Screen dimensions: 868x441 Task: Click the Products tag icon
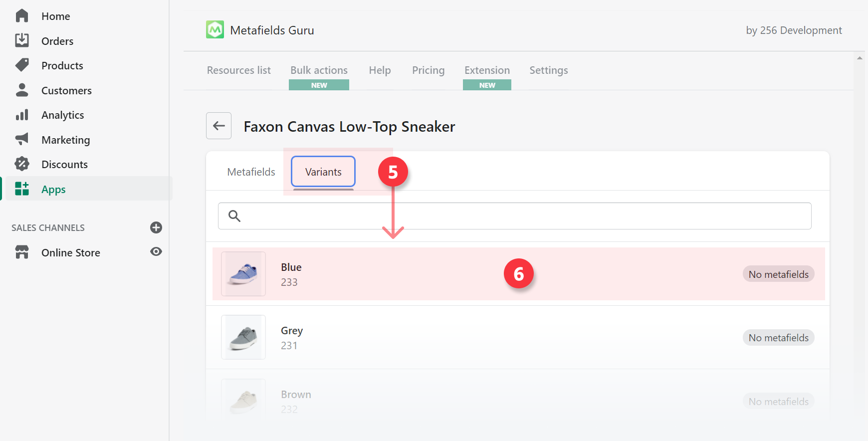[x=22, y=65]
